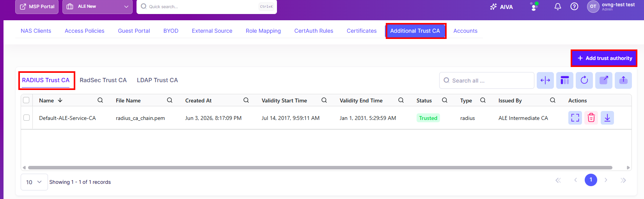644x199 pixels.
Task: Click the fit columns width icon
Action: (x=545, y=81)
